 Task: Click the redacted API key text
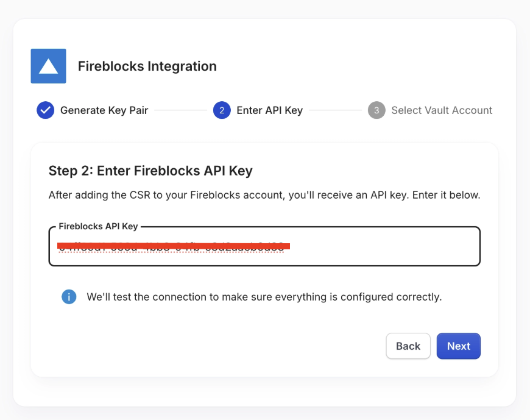point(174,246)
